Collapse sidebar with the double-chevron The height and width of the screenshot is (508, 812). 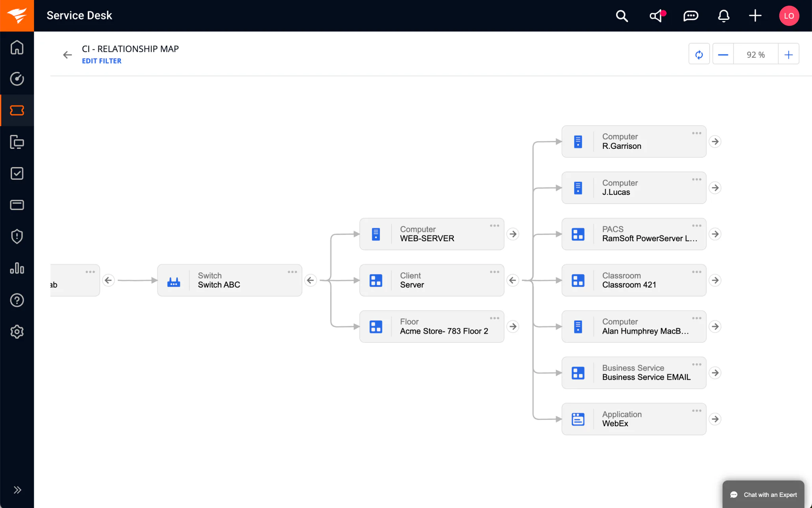pyautogui.click(x=17, y=490)
